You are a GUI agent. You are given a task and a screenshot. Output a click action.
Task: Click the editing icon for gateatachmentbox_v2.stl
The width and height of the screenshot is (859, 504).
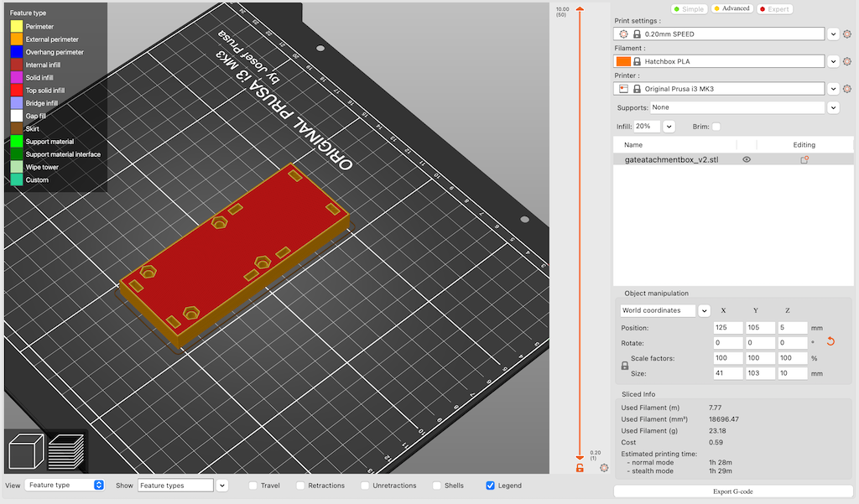click(804, 160)
